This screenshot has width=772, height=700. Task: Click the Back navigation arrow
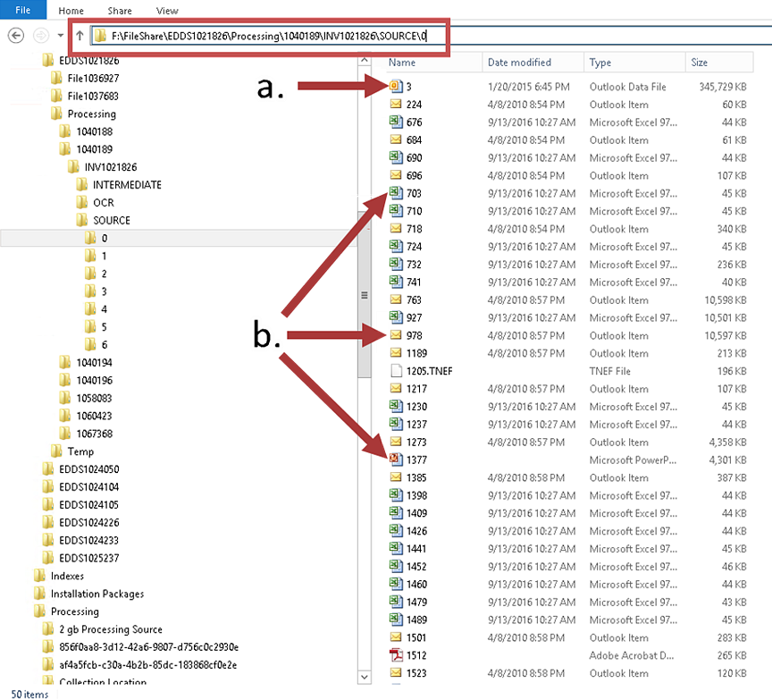click(x=16, y=36)
